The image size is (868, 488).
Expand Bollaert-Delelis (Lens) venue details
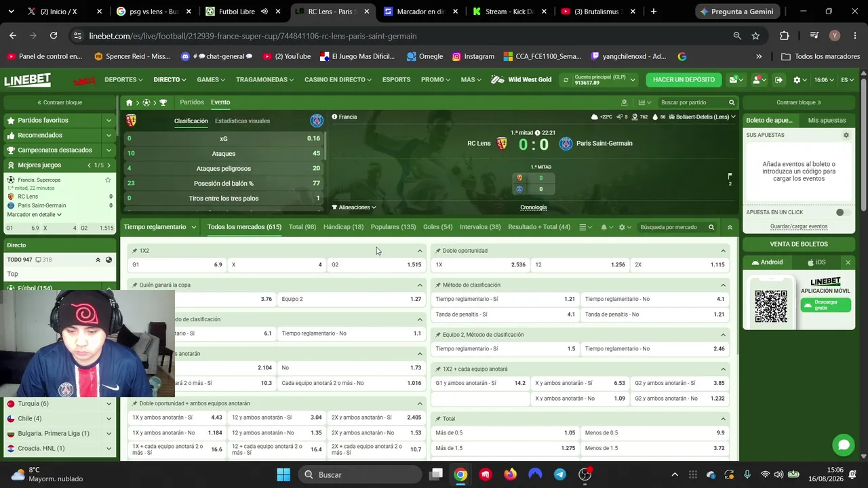[702, 117]
